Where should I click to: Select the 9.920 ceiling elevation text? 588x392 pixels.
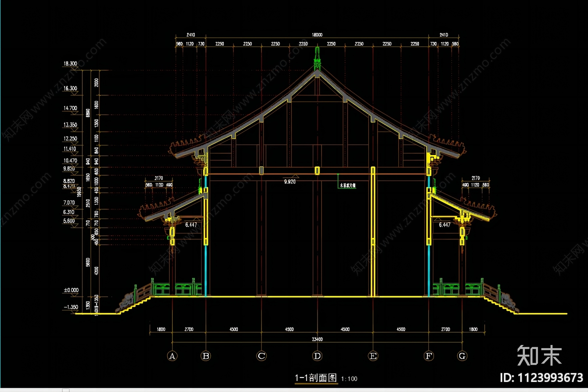(x=290, y=181)
